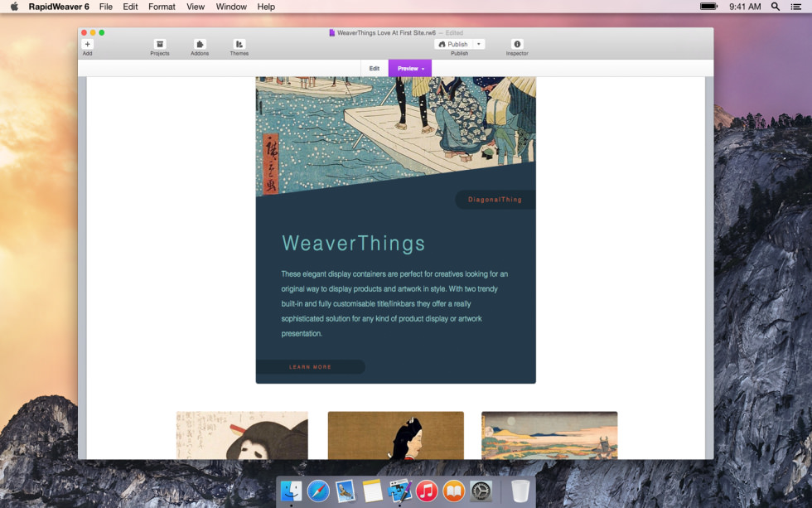Open Notification Center icon
Image resolution: width=812 pixels, height=508 pixels.
point(796,7)
